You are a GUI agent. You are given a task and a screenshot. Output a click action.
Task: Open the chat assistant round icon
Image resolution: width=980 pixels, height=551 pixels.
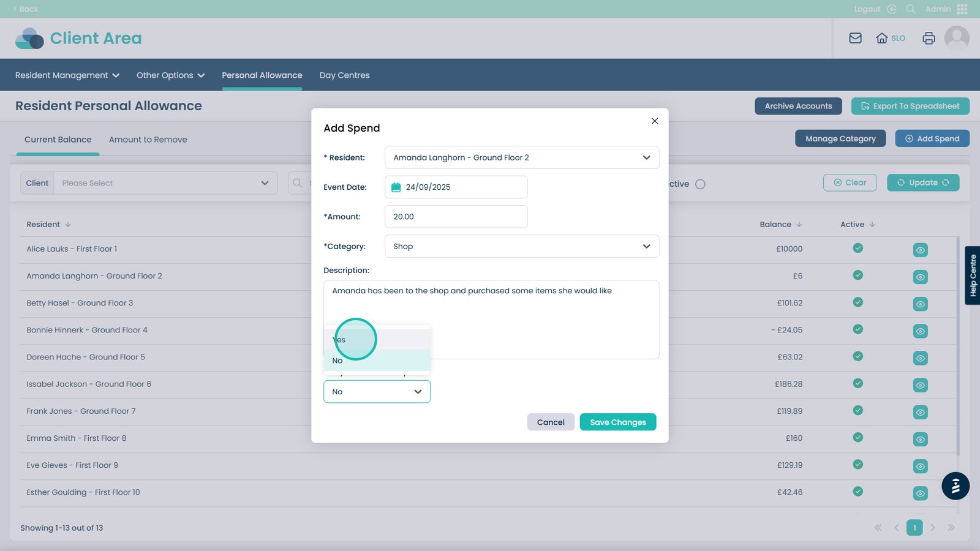pyautogui.click(x=955, y=486)
